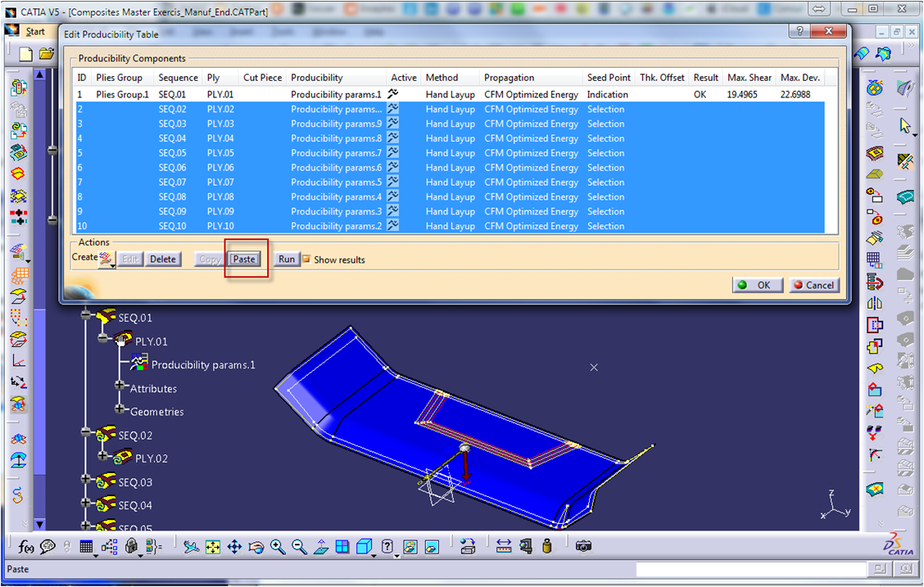Click the Capture camera icon
Screen dimensions: 924x587
pos(583,546)
